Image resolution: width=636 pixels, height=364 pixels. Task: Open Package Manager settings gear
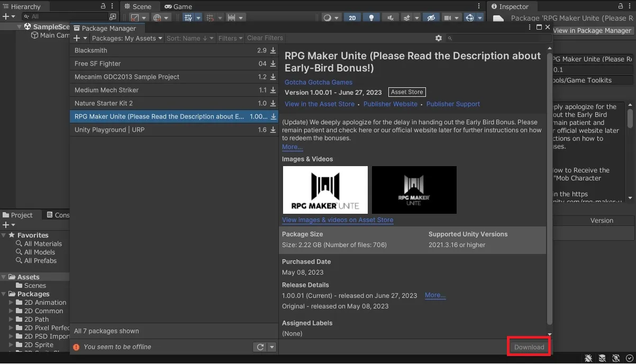[438, 38]
